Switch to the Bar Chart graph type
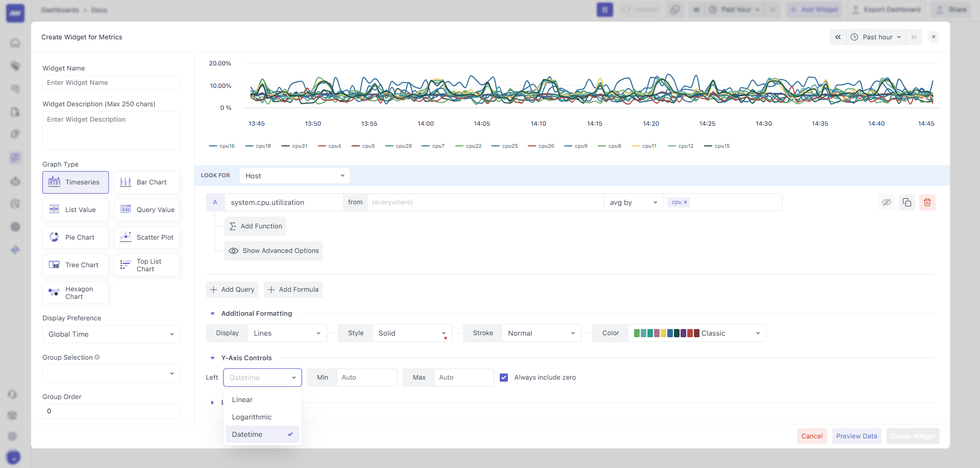Image resolution: width=980 pixels, height=468 pixels. click(147, 182)
